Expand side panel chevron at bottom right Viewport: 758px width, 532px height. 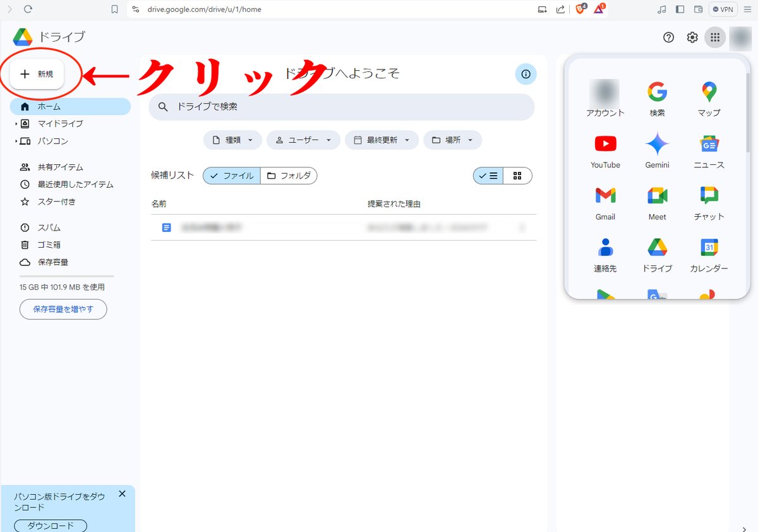click(743, 529)
